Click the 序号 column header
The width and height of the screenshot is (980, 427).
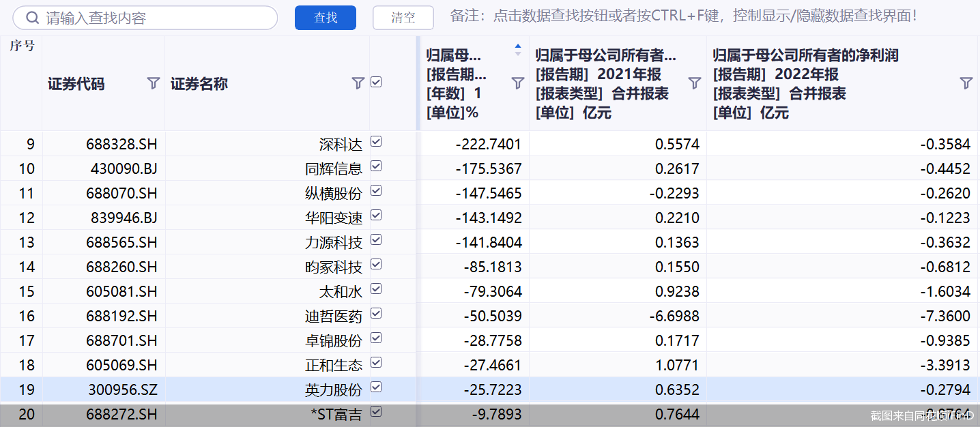click(22, 46)
